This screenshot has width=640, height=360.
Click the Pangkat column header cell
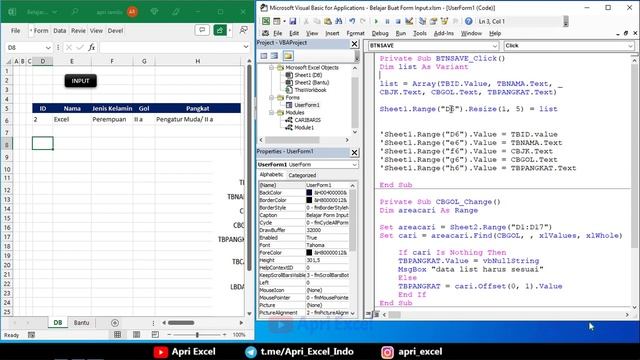click(x=198, y=108)
